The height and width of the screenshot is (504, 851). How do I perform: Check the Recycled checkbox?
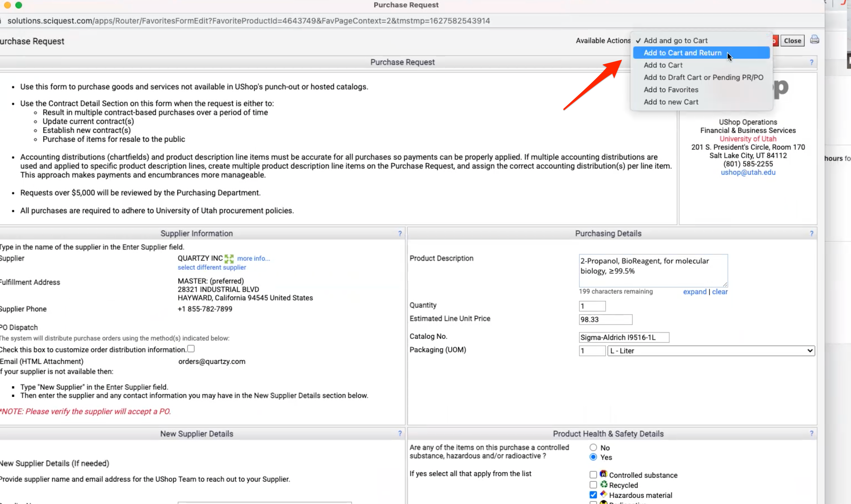click(593, 485)
